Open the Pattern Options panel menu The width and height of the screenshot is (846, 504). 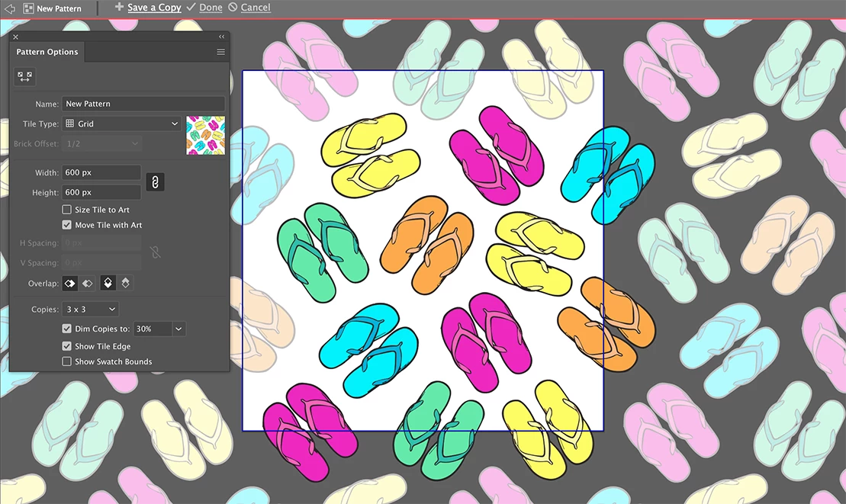[x=220, y=52]
